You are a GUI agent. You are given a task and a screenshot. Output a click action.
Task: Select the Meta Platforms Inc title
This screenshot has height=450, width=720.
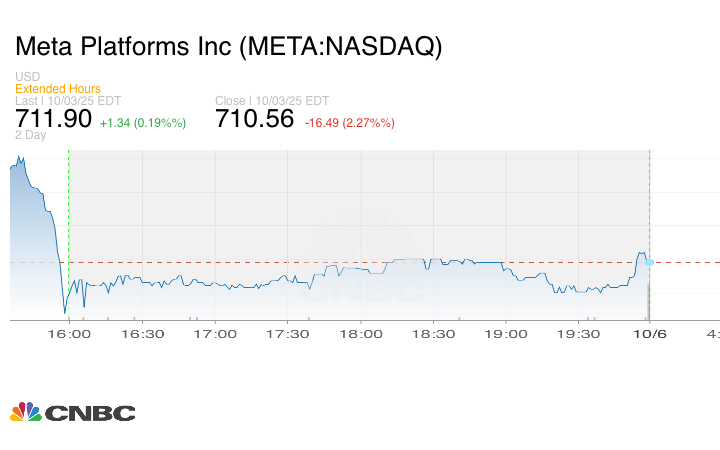(x=228, y=47)
